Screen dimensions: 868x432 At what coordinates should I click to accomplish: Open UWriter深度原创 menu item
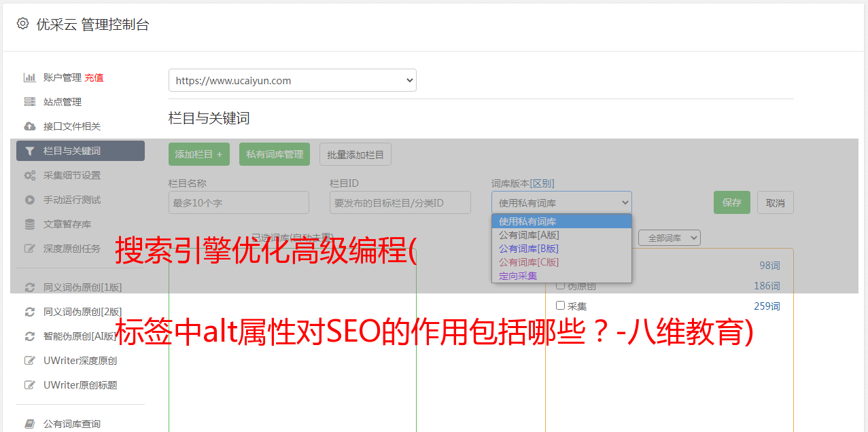click(x=80, y=361)
